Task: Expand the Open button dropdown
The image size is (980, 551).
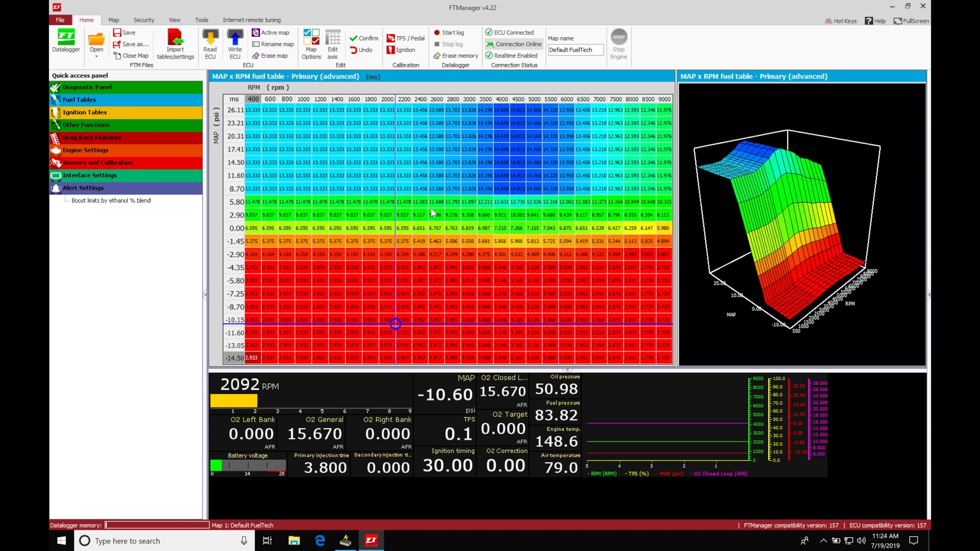Action: coord(96,55)
